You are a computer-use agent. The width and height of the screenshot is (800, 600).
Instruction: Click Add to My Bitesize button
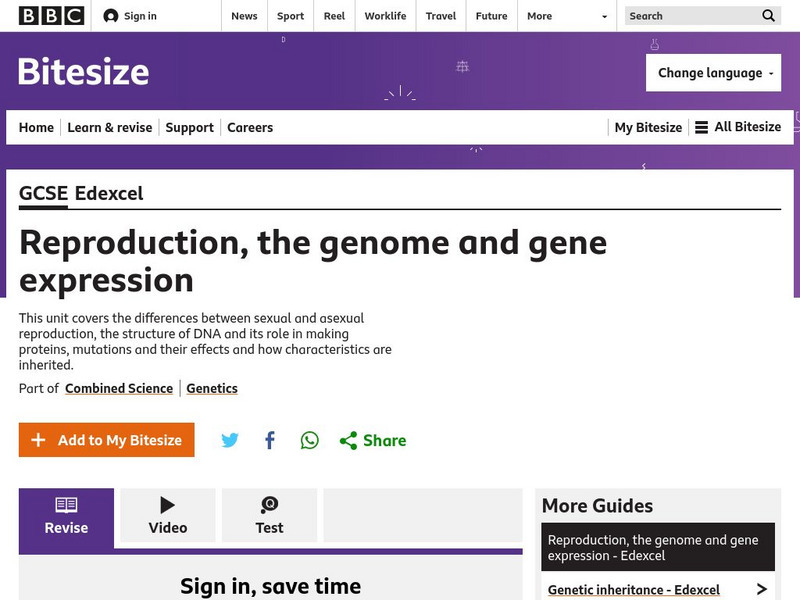point(107,440)
